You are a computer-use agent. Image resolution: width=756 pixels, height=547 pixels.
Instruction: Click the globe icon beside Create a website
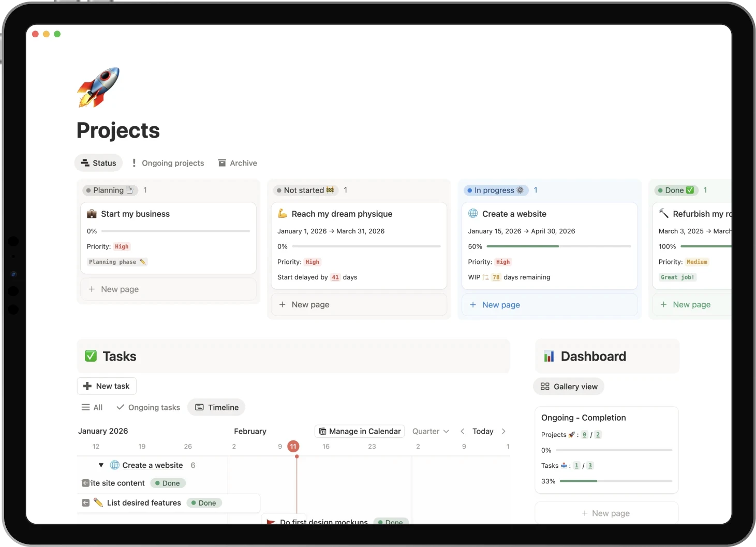click(x=472, y=213)
